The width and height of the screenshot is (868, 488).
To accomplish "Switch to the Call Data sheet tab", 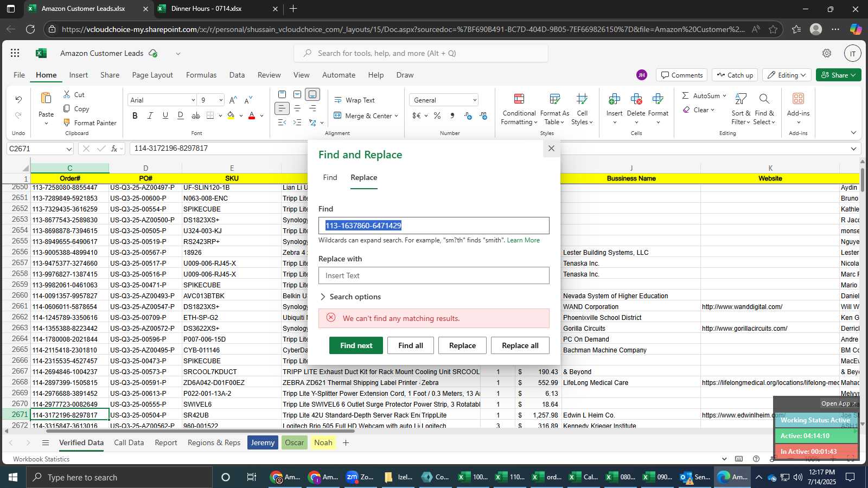I will (129, 443).
